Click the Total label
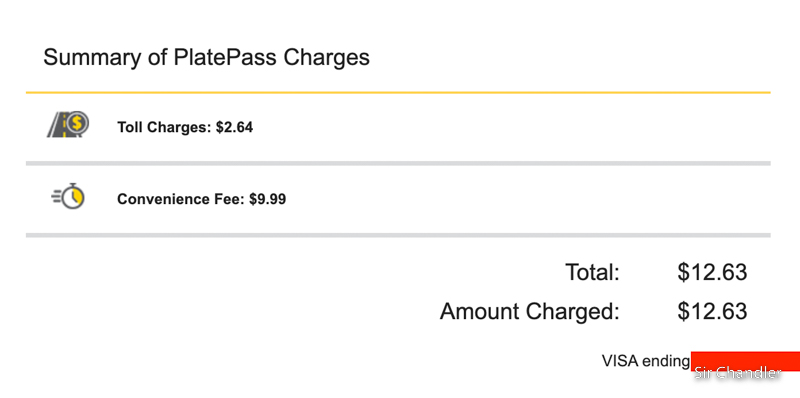This screenshot has width=800, height=398. (592, 272)
